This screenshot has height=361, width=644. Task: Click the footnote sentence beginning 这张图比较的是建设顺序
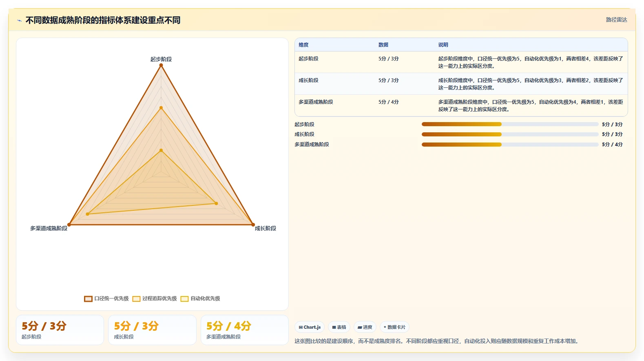tap(437, 341)
